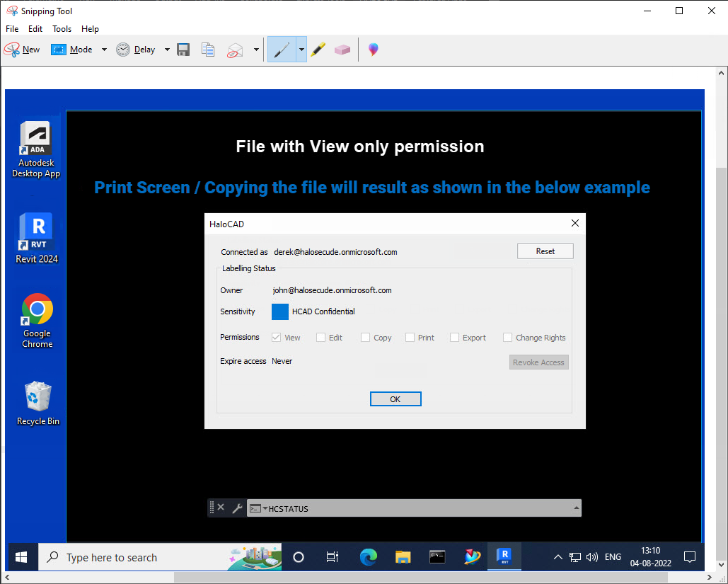This screenshot has height=584, width=728.
Task: Open the Delay dropdown arrow
Action: tap(167, 50)
